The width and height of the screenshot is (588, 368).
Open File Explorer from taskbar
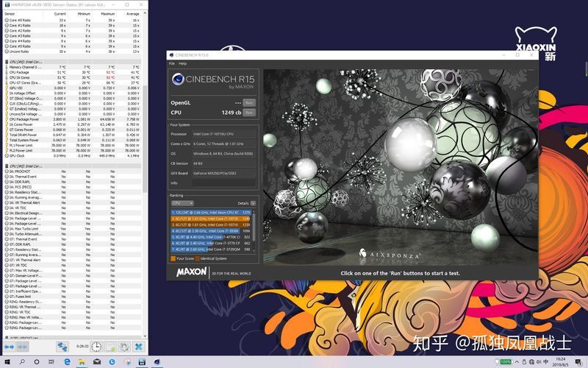(82, 362)
